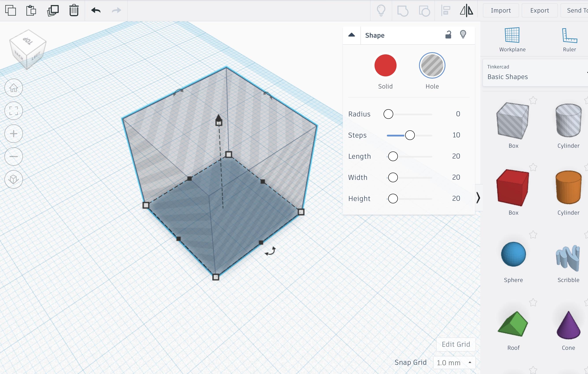Collapse the Shape inspector panel
The height and width of the screenshot is (374, 588).
(x=352, y=35)
